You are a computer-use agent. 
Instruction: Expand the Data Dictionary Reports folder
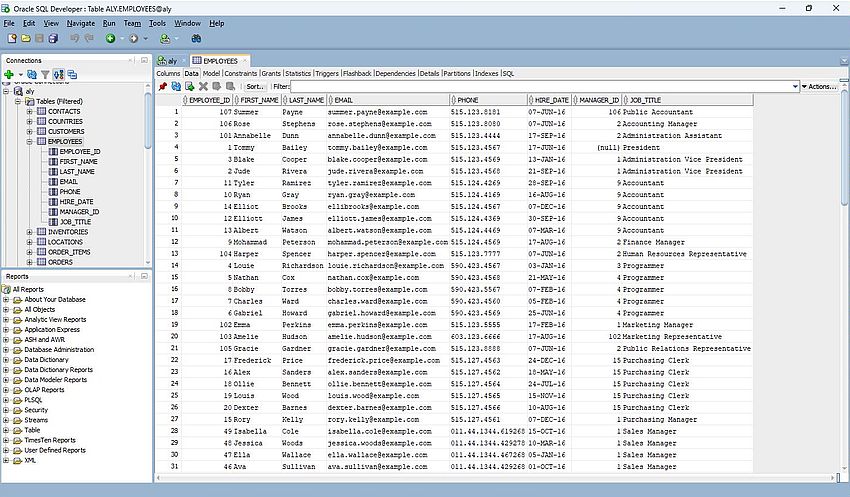tap(7, 369)
